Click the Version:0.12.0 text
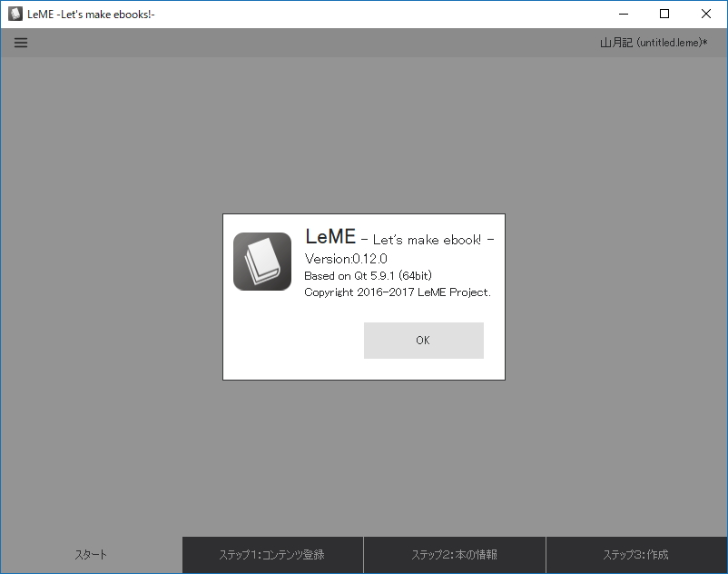 pos(346,259)
